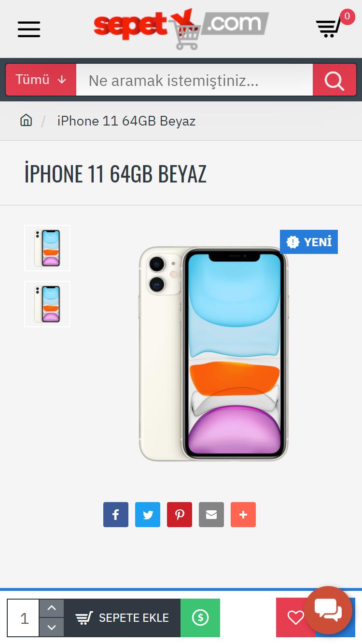This screenshot has width=362, height=644.
Task: Click the sepet.com logo
Action: pyautogui.click(x=181, y=29)
